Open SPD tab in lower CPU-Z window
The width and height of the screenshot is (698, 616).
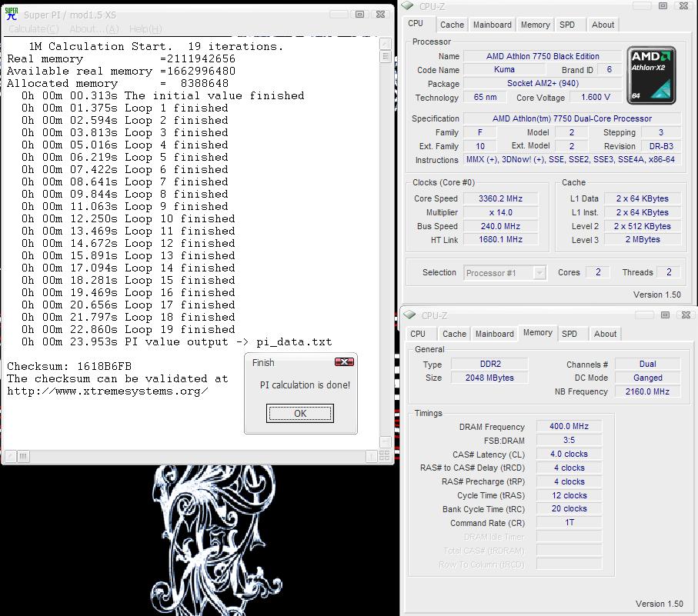pyautogui.click(x=569, y=334)
